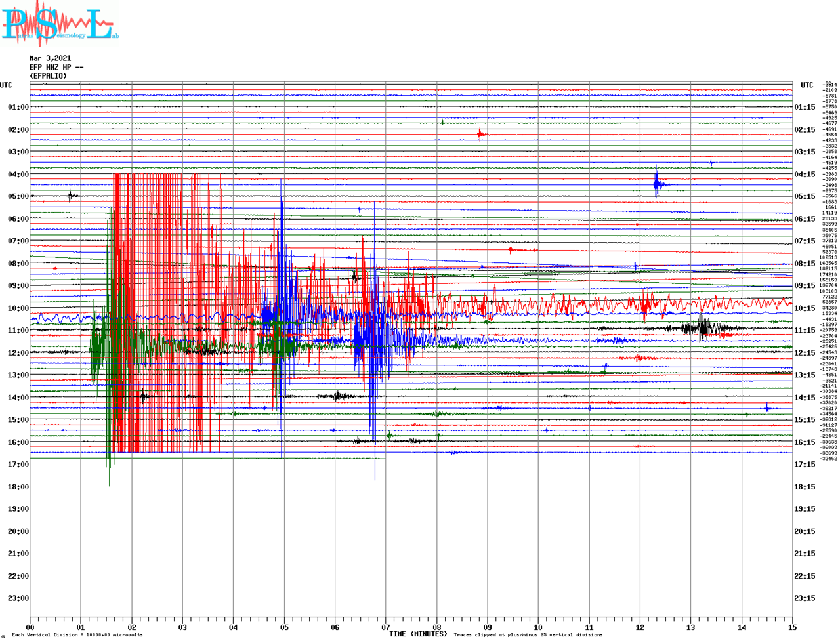Click the 23:00 hour label on left
This screenshot has height=643, width=840.
coord(18,598)
